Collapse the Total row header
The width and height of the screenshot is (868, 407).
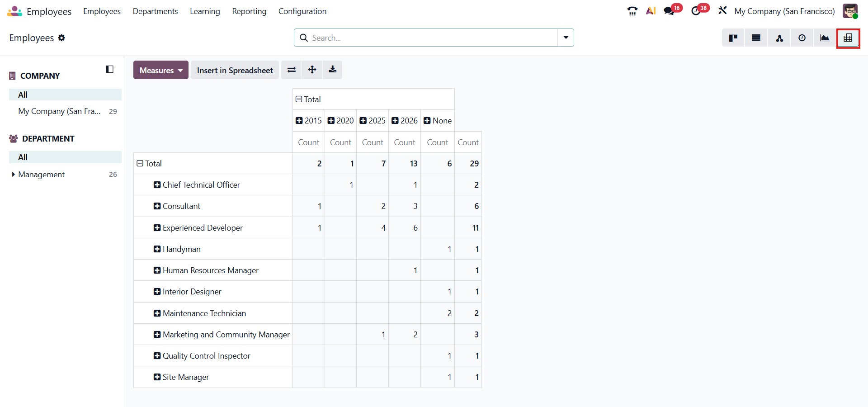point(149,164)
